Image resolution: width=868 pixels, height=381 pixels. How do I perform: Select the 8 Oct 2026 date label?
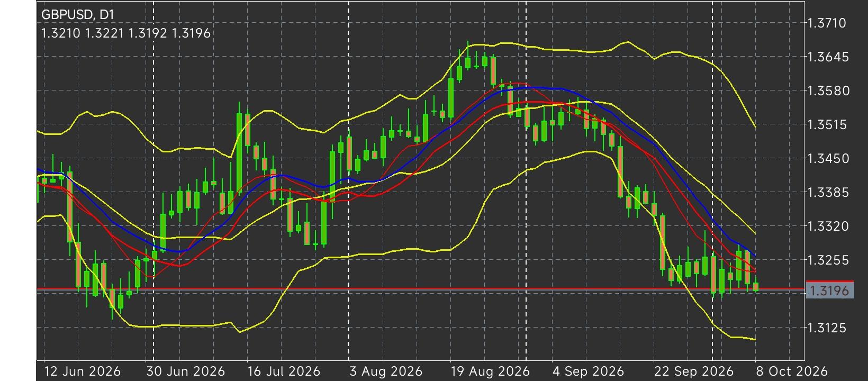(791, 371)
